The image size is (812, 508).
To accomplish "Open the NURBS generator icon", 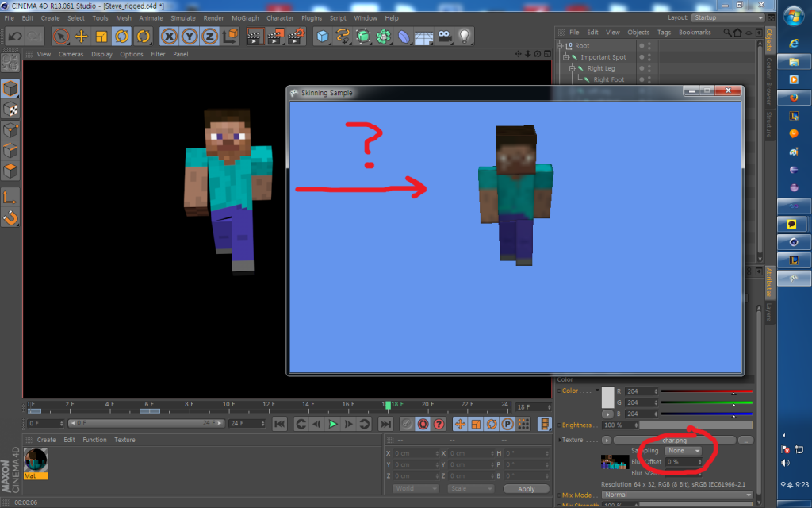I will [x=363, y=37].
